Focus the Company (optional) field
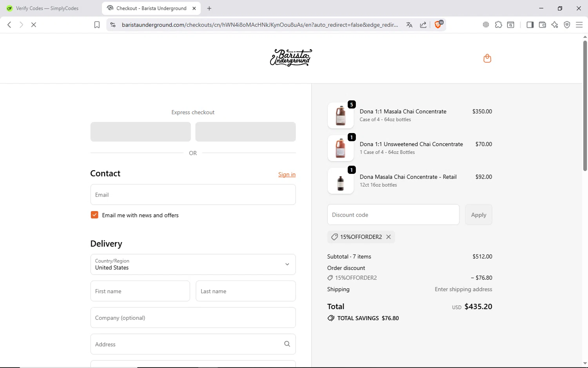 click(193, 318)
